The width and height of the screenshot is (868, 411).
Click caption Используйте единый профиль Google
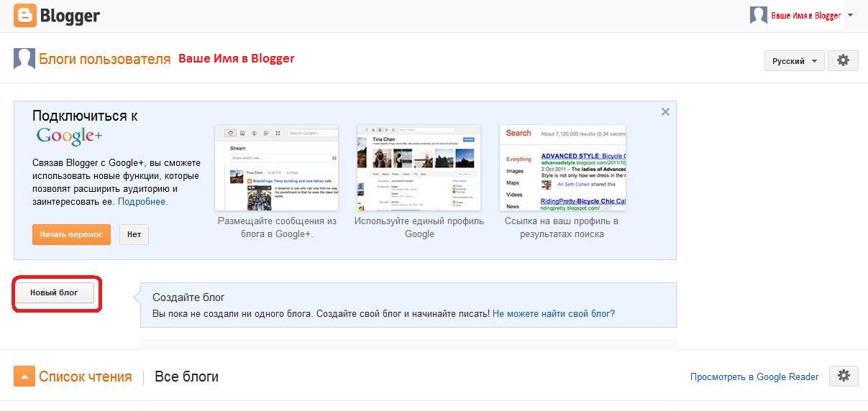419,227
